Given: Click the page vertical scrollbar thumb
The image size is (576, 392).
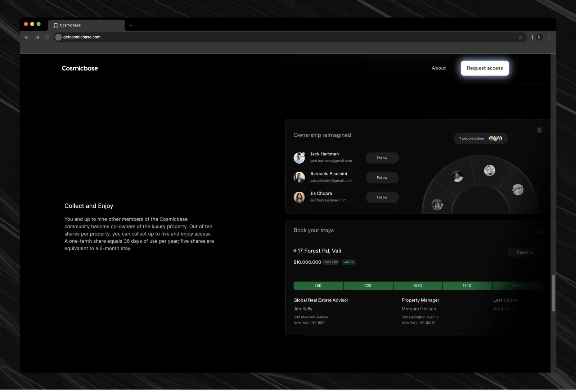Looking at the screenshot, I should pos(554,293).
